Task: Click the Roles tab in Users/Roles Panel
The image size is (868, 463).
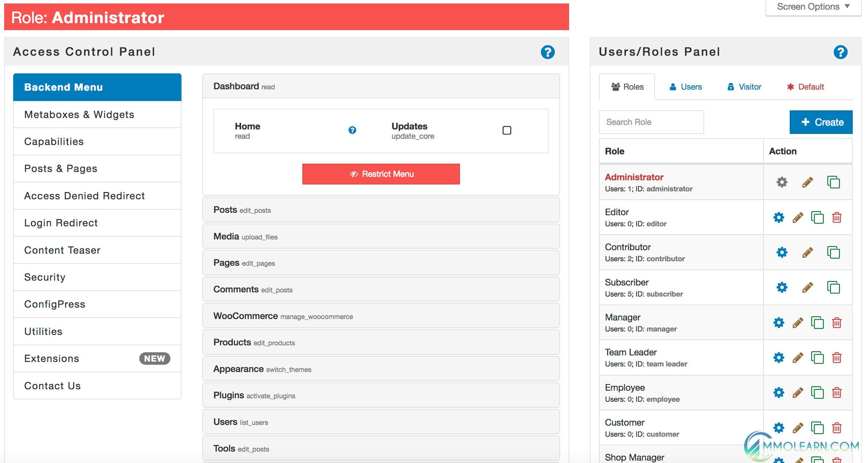Action: tap(627, 87)
